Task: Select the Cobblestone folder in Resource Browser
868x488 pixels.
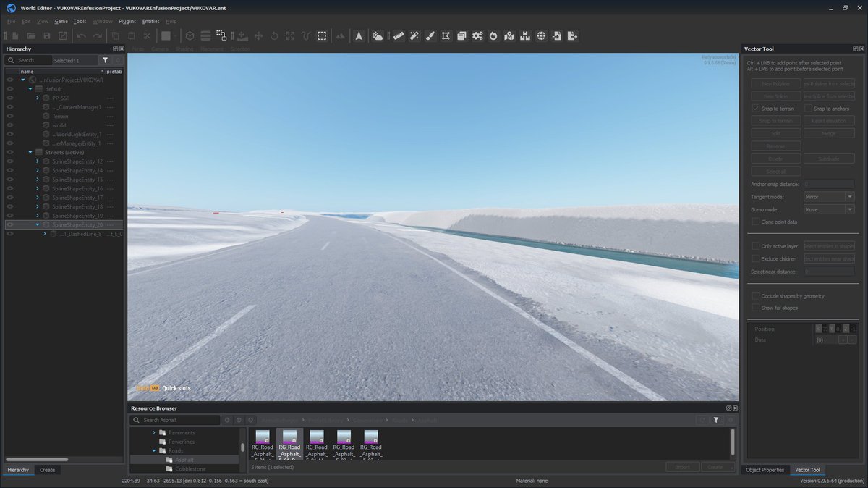Action: pos(190,468)
